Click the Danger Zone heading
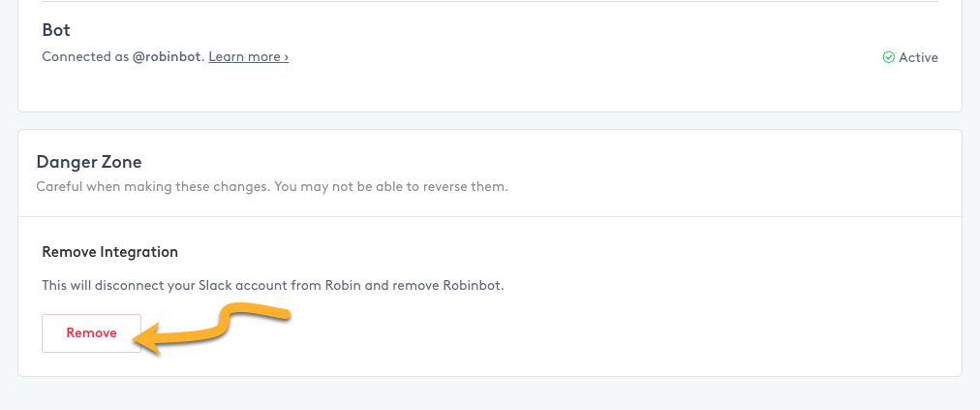980x410 pixels. [x=89, y=162]
